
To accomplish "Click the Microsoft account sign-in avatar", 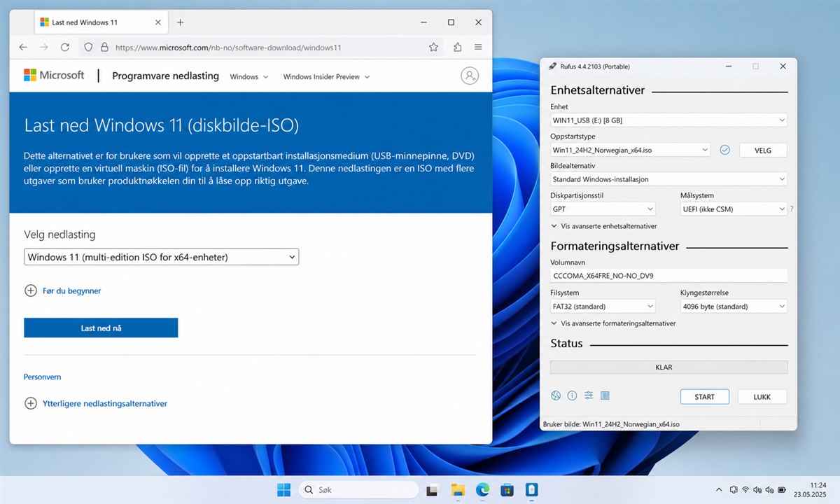I will coord(470,76).
